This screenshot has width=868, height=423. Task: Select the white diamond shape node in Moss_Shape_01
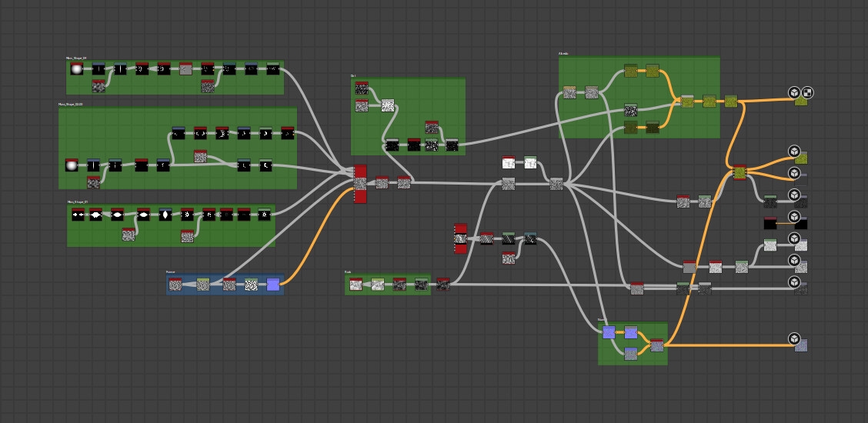click(165, 215)
